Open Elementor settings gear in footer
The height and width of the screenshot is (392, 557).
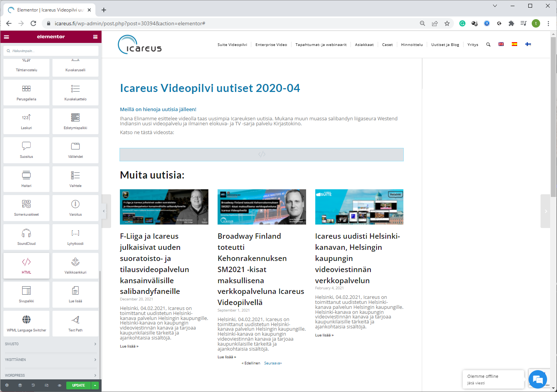click(7, 385)
